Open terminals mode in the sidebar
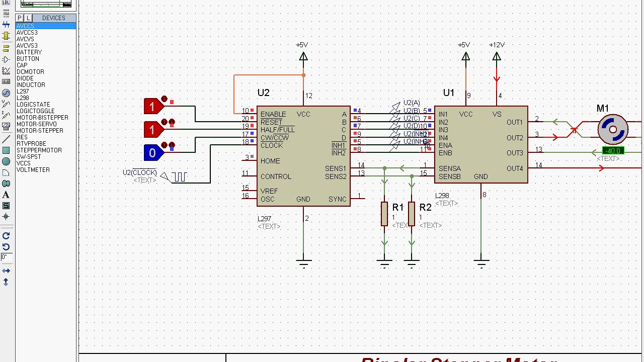This screenshot has height=362, width=644. tap(6, 48)
